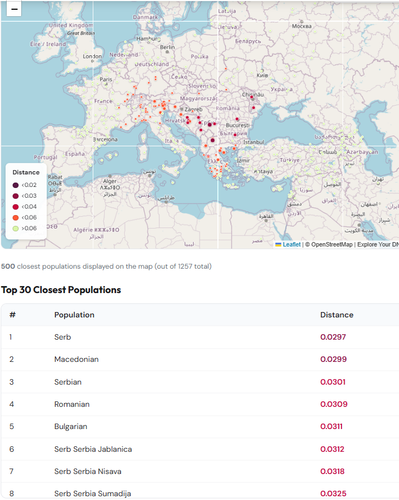The height and width of the screenshot is (500, 399).
Task: Select the Macedonian population row
Action: click(x=200, y=360)
